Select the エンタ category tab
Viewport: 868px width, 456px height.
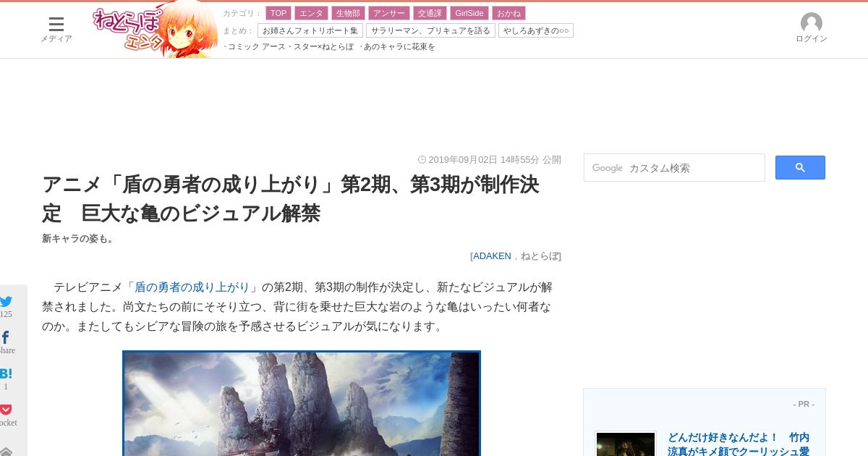tap(311, 13)
